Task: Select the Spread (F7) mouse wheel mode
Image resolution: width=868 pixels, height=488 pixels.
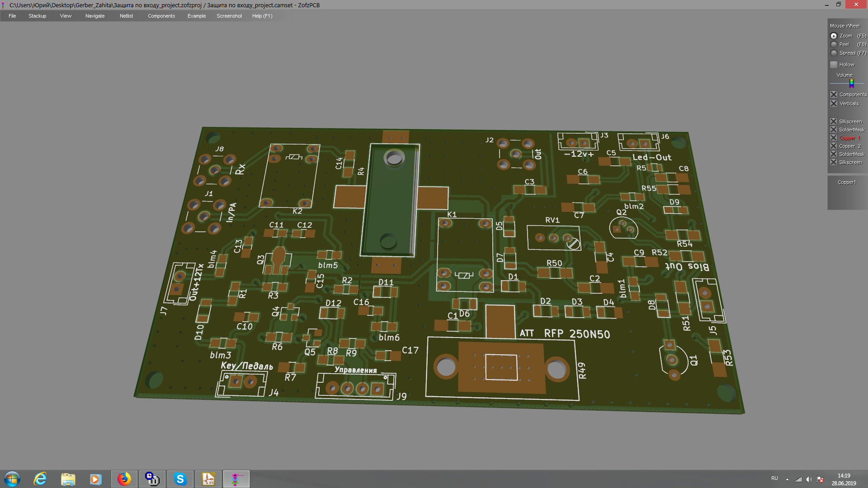Action: pyautogui.click(x=834, y=53)
